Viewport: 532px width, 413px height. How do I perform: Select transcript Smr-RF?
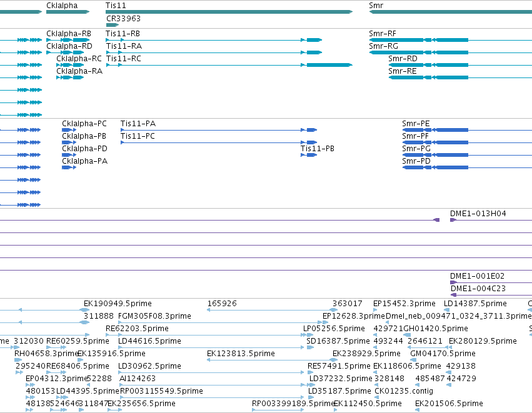pyautogui.click(x=450, y=40)
